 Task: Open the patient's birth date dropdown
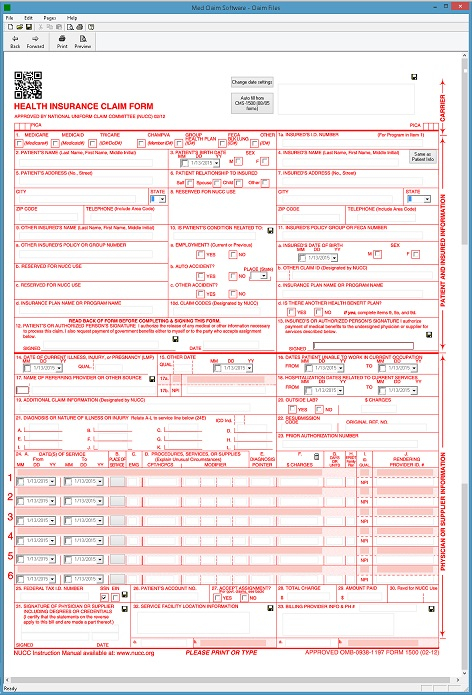click(x=216, y=164)
